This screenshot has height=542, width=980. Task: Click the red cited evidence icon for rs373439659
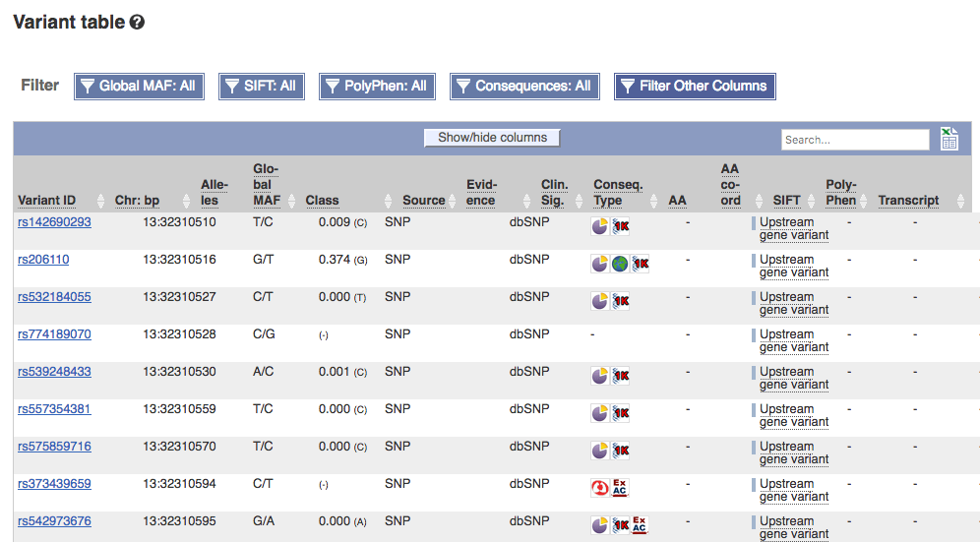600,488
